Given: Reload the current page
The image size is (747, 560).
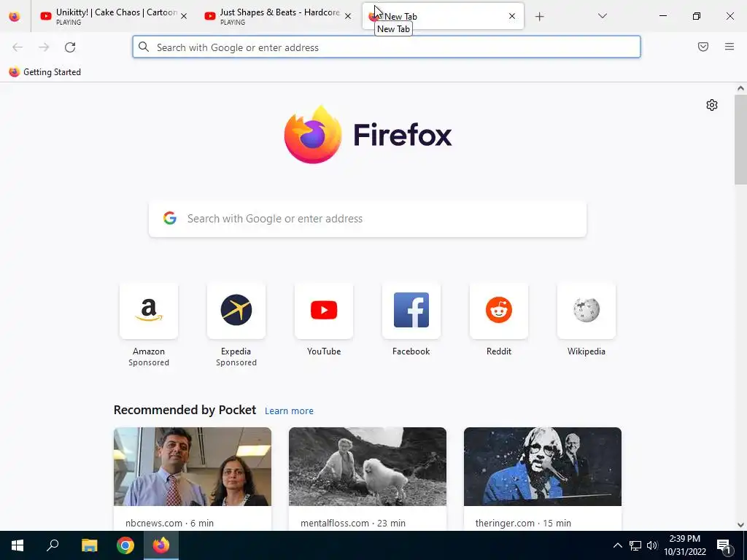Looking at the screenshot, I should click(x=70, y=47).
